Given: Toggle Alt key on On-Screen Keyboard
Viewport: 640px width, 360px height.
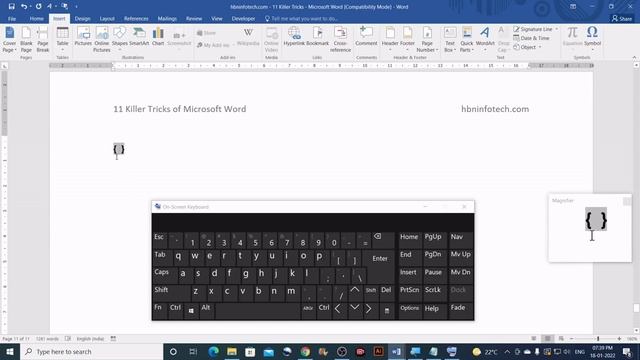Looking at the screenshot, I should [206, 310].
